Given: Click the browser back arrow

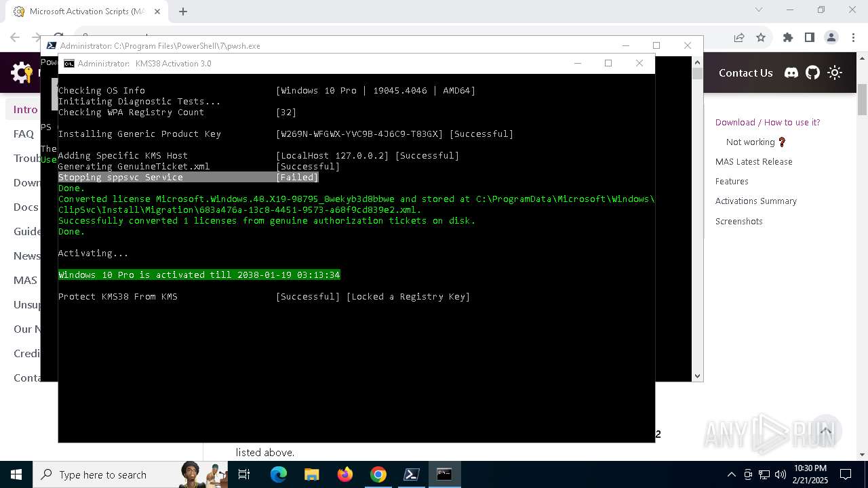Looking at the screenshot, I should [16, 37].
